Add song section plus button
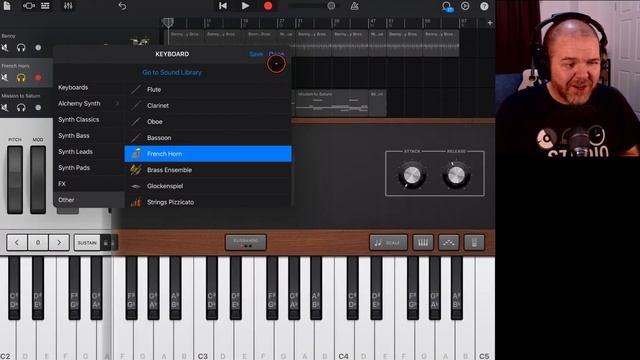 click(x=490, y=23)
